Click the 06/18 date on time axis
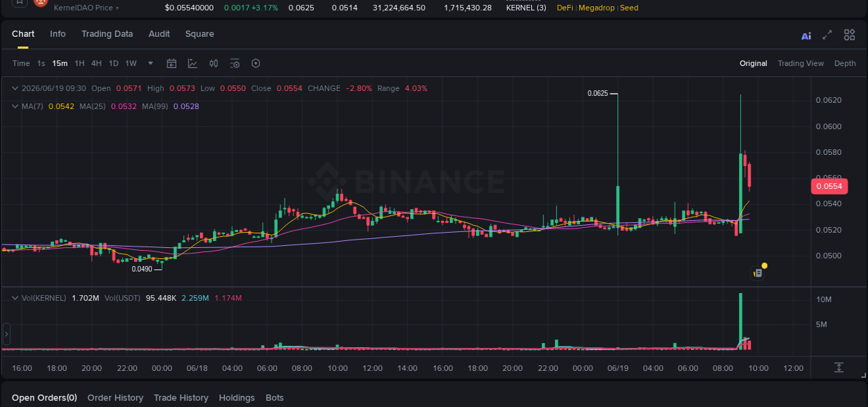The width and height of the screenshot is (868, 407). 197,368
